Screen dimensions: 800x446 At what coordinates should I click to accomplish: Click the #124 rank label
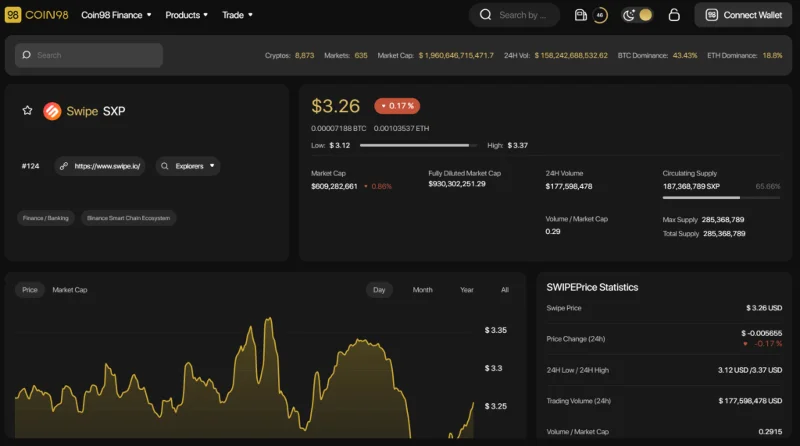30,166
